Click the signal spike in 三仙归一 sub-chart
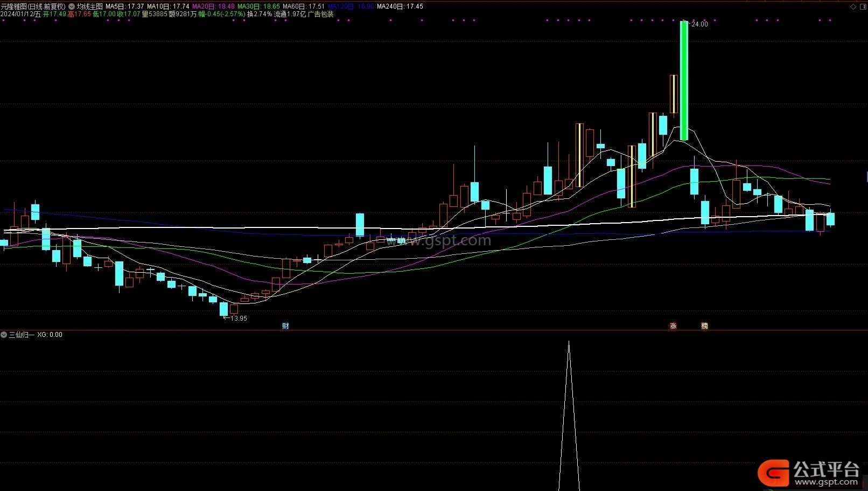The image size is (868, 491). [569, 415]
